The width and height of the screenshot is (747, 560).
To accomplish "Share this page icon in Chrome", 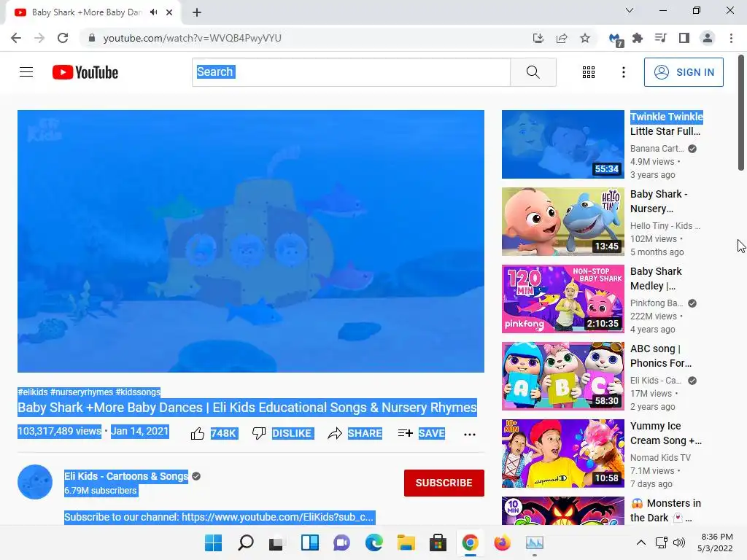I will 562,38.
